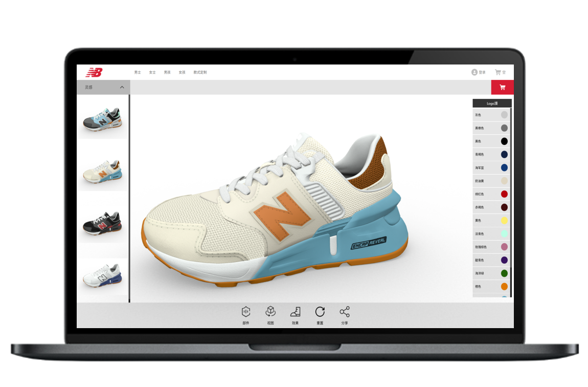The height and width of the screenshot is (387, 588).
Task: Choose the 淡青色 mint swatch
Action: point(504,234)
